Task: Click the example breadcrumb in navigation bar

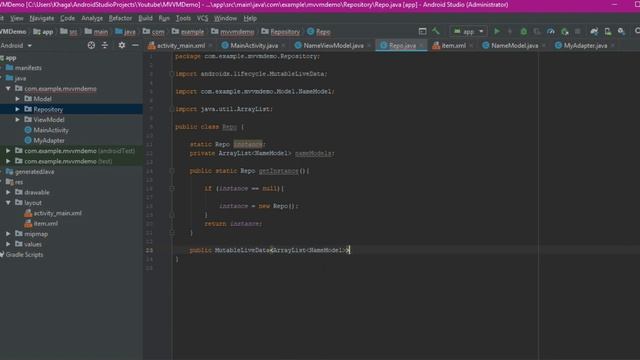Action: 188,31
